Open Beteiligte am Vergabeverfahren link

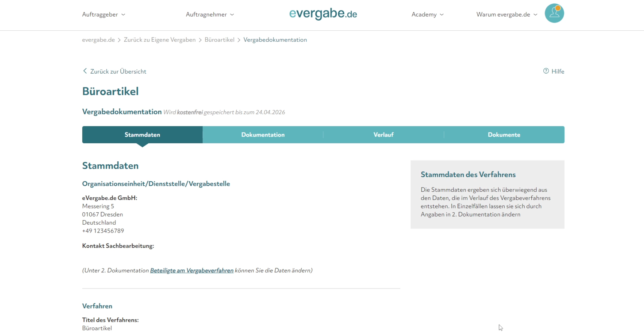[x=192, y=270]
